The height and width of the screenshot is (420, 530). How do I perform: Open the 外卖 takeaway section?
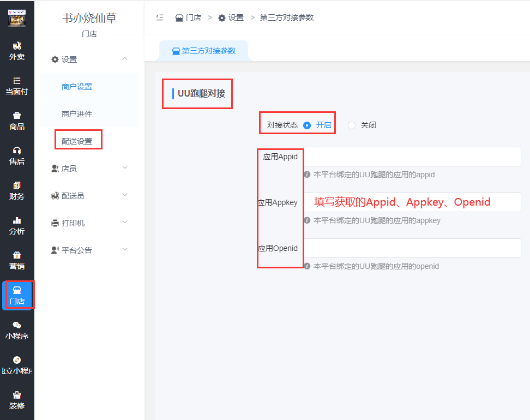coord(17,51)
